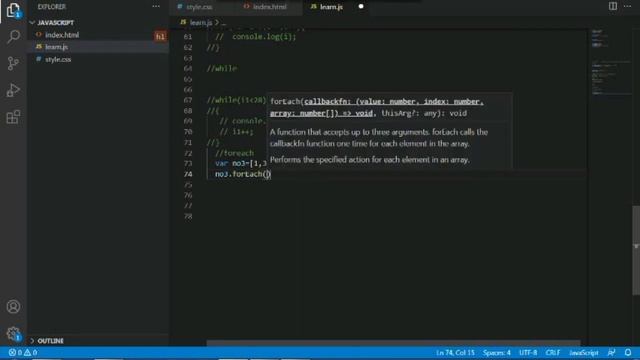The image size is (640, 360).
Task: Open the Manage gear icon
Action: (x=13, y=333)
